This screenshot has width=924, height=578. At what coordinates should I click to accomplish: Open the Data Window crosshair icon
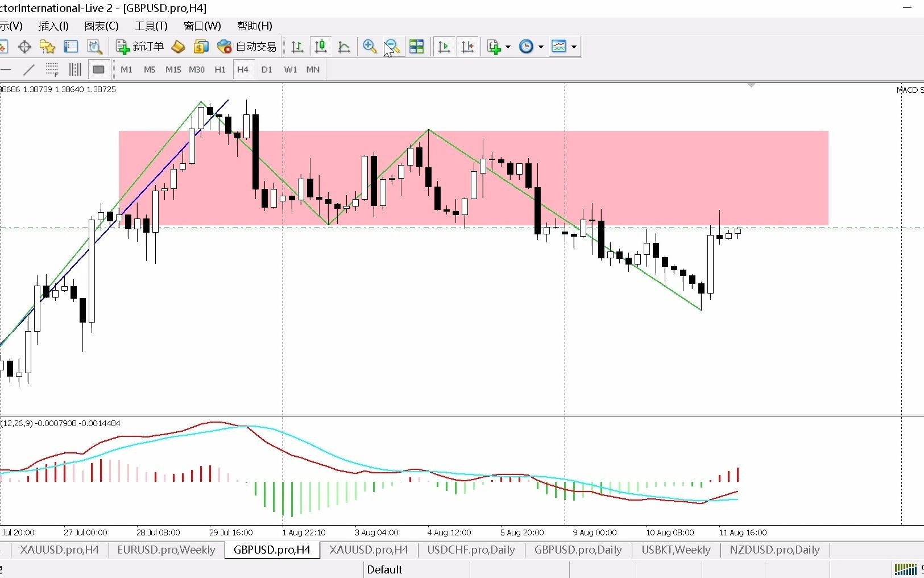point(24,47)
